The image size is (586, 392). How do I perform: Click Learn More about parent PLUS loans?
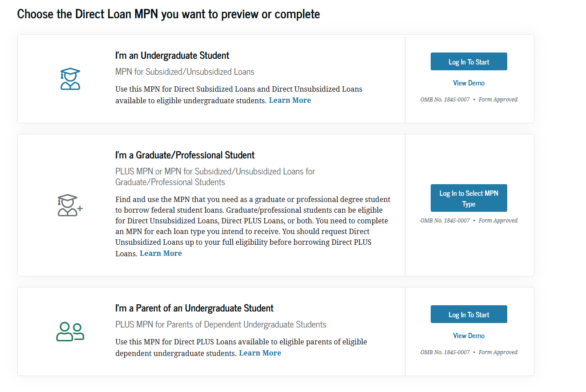pyautogui.click(x=260, y=353)
